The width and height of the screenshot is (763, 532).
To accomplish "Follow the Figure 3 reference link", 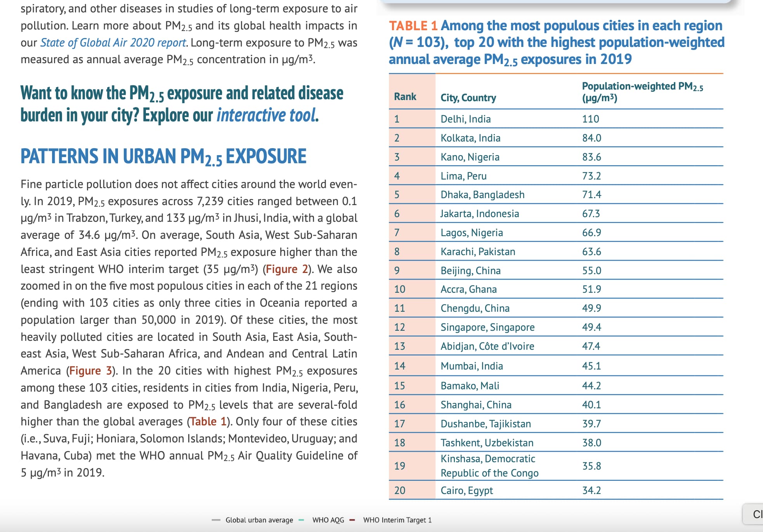I will click(x=90, y=371).
